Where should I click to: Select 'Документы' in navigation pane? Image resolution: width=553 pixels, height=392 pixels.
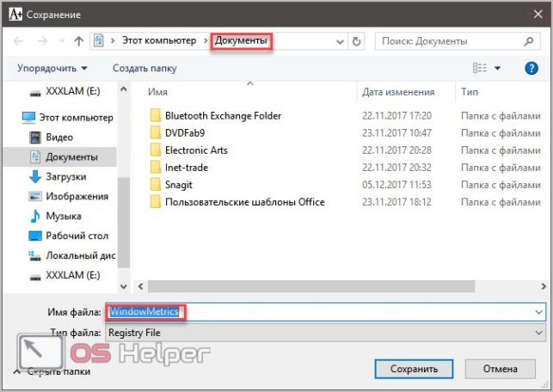pos(59,156)
